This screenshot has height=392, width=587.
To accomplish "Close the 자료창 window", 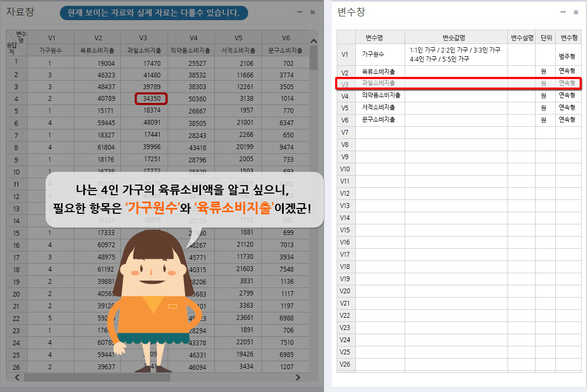I will [313, 12].
